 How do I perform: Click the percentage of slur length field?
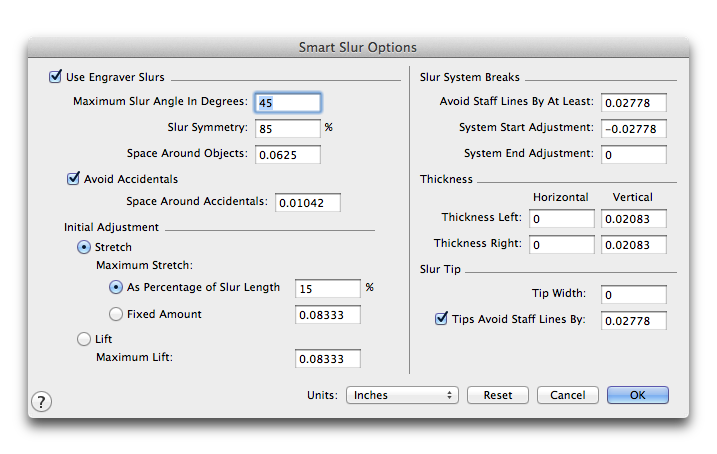click(328, 288)
